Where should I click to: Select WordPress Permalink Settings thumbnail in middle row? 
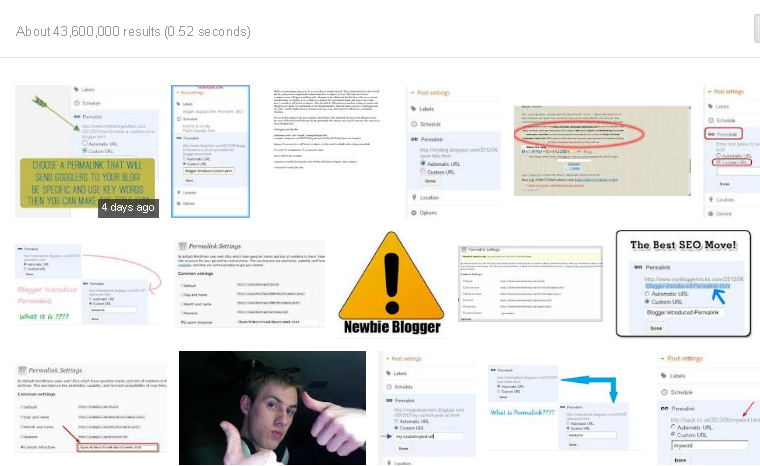[249, 284]
